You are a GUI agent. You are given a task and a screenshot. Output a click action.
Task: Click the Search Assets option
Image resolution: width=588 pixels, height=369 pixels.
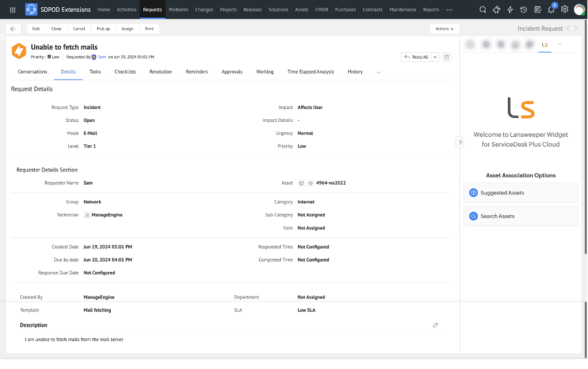[520, 216]
